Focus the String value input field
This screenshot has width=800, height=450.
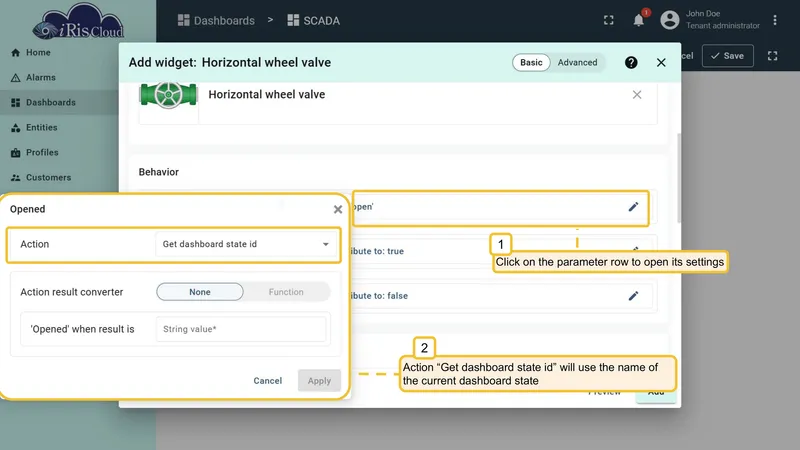[x=241, y=329]
